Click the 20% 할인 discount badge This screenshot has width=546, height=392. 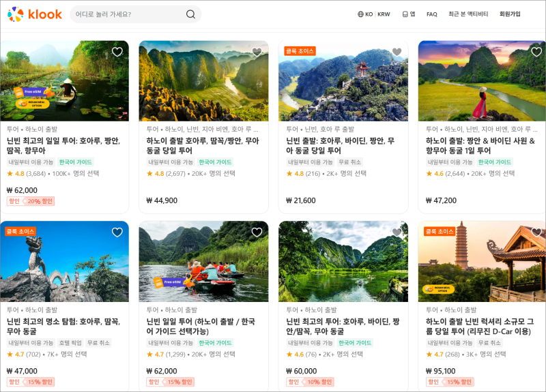(x=31, y=201)
